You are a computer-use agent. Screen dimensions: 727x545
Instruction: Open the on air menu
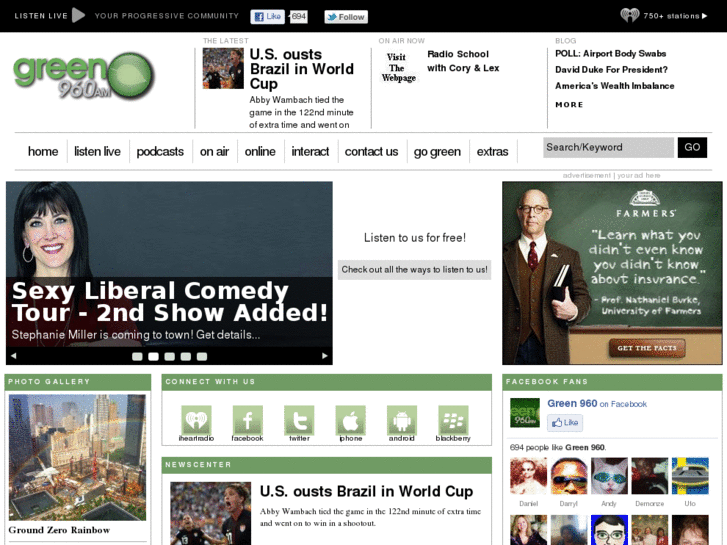[x=214, y=151]
